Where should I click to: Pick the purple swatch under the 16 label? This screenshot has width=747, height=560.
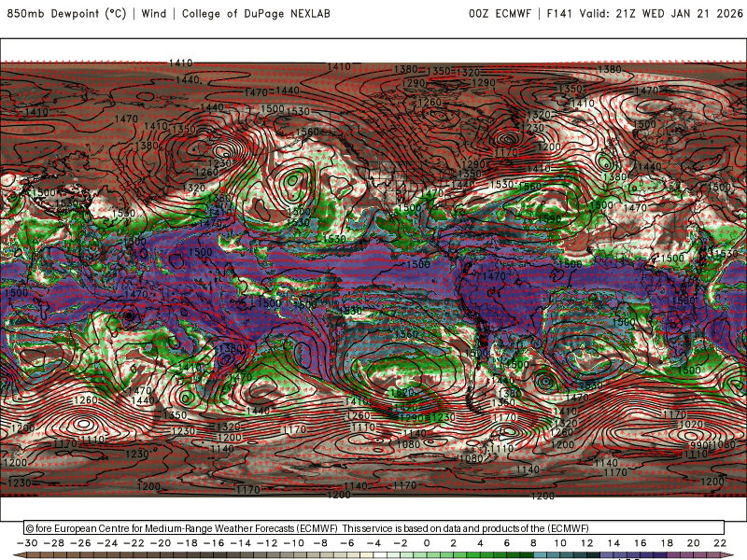click(x=647, y=555)
